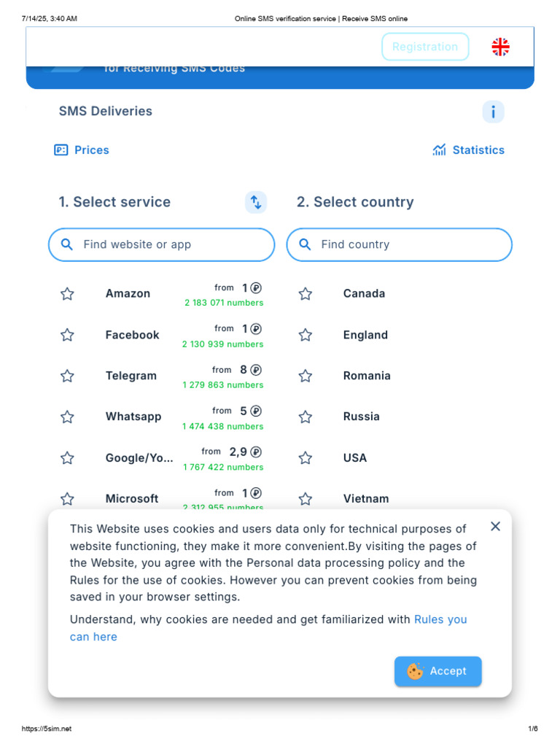Select Whatsapp from the service list
Screen dimensions: 560x747
133,417
